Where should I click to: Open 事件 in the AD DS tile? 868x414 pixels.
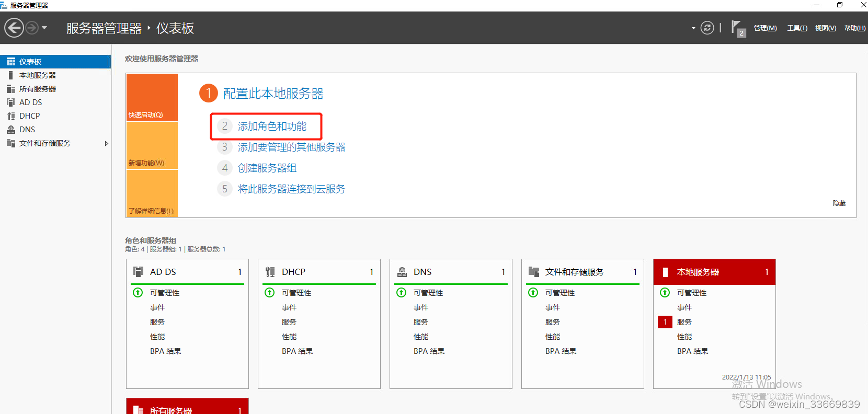tap(157, 307)
